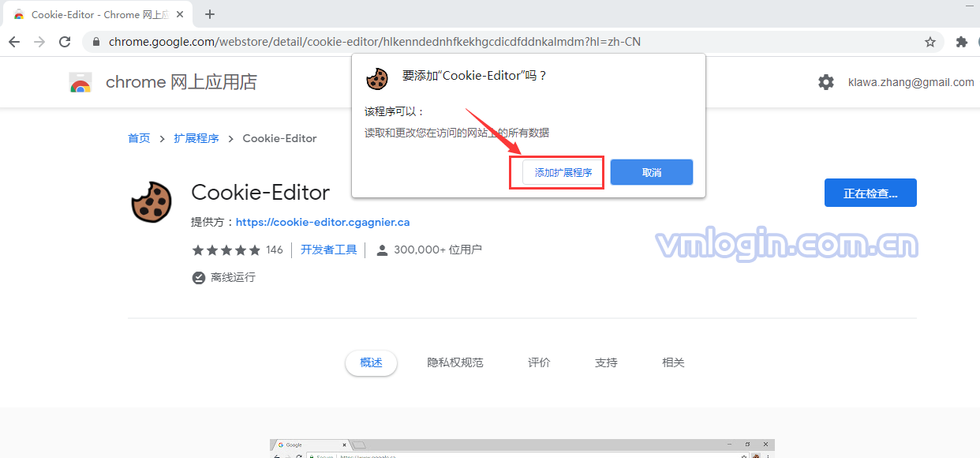Cancel the dialog with 取消 button
The width and height of the screenshot is (980, 458).
tap(652, 172)
